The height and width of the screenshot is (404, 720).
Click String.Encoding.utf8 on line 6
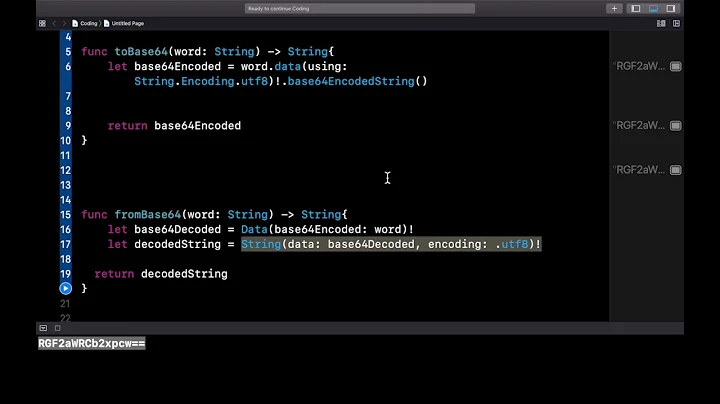(x=201, y=81)
